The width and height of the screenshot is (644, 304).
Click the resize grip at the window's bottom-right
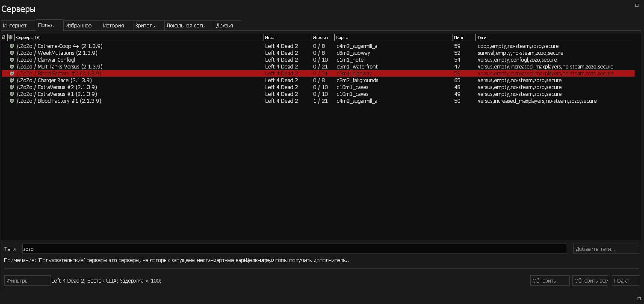[x=639, y=298]
